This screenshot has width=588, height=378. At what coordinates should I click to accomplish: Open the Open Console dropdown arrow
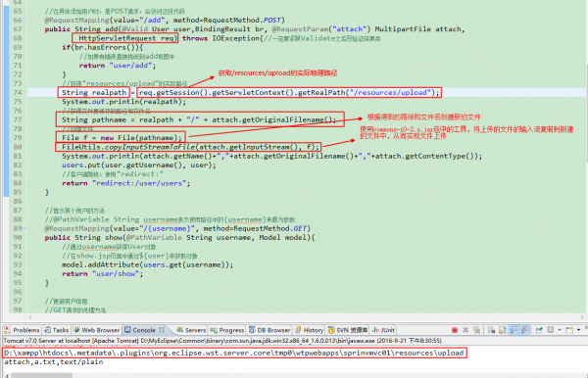(578, 330)
